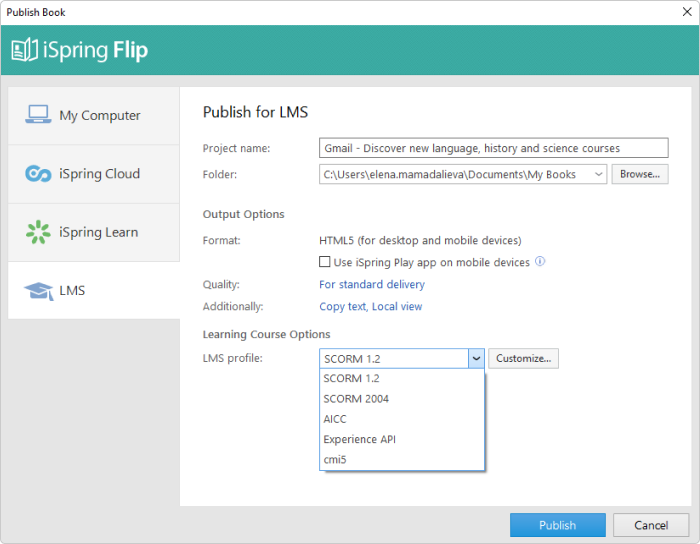Click the graduation cap LMS icon

pyautogui.click(x=39, y=291)
